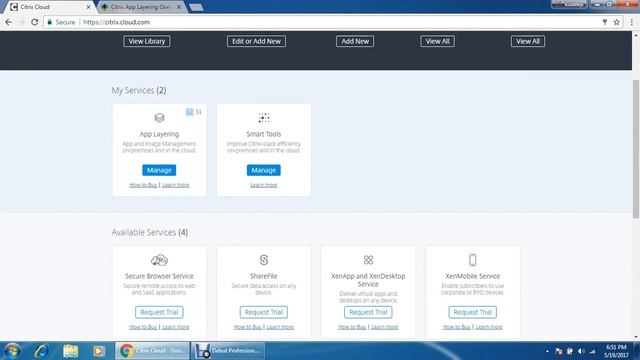Click the XenApp and XenDesktop icon

[368, 260]
